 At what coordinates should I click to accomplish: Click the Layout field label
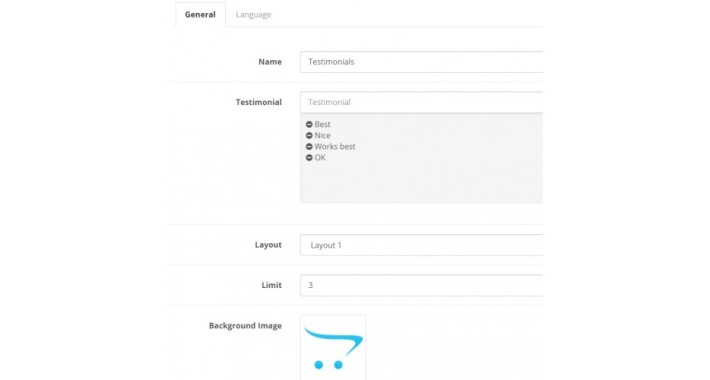(268, 245)
